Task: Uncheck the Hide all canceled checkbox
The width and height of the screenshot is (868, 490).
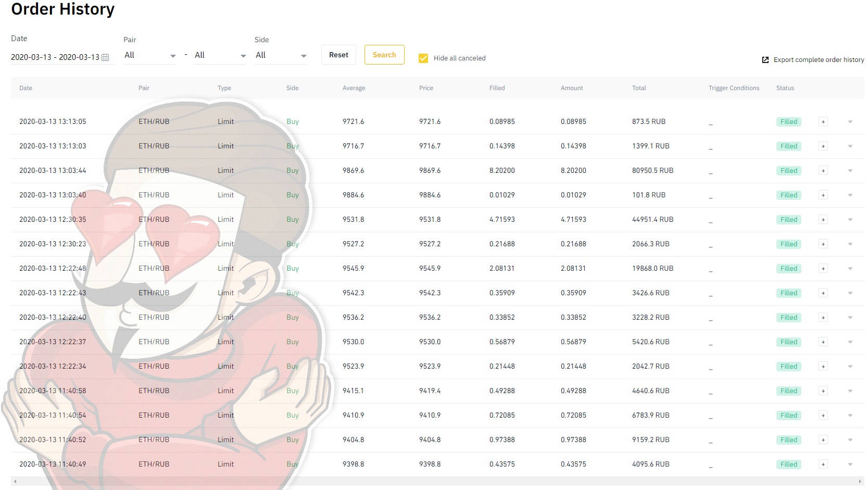Action: (x=423, y=58)
